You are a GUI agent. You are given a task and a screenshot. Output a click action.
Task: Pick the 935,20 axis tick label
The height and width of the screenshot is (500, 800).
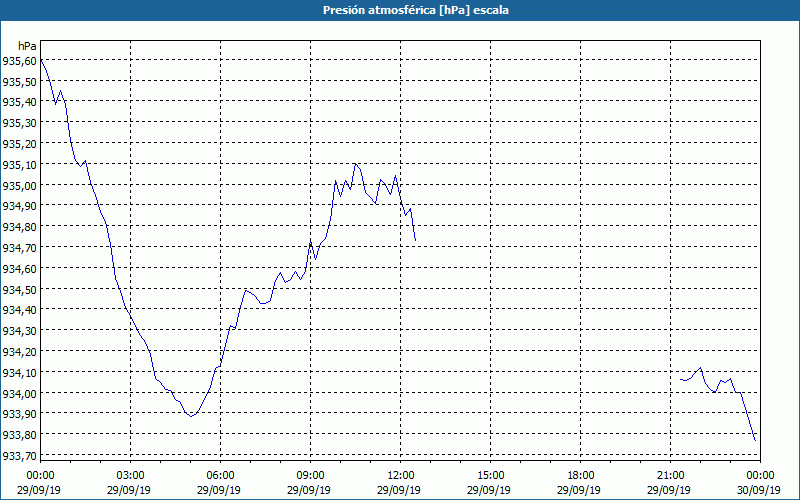(x=19, y=144)
